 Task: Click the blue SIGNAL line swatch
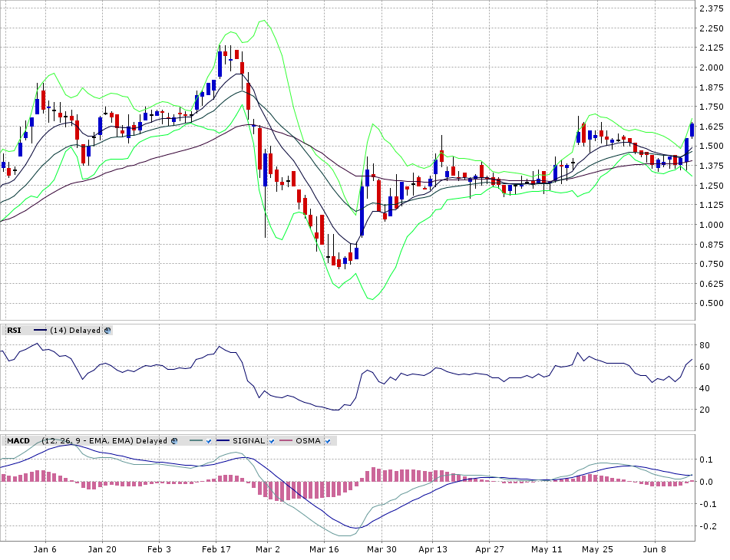(223, 441)
